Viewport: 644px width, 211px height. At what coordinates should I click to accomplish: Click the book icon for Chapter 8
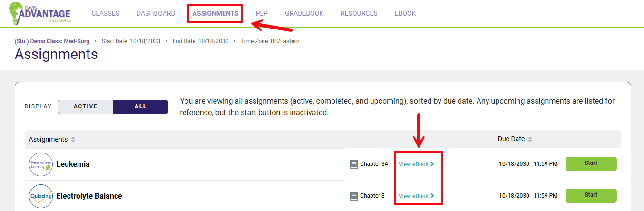tap(353, 196)
